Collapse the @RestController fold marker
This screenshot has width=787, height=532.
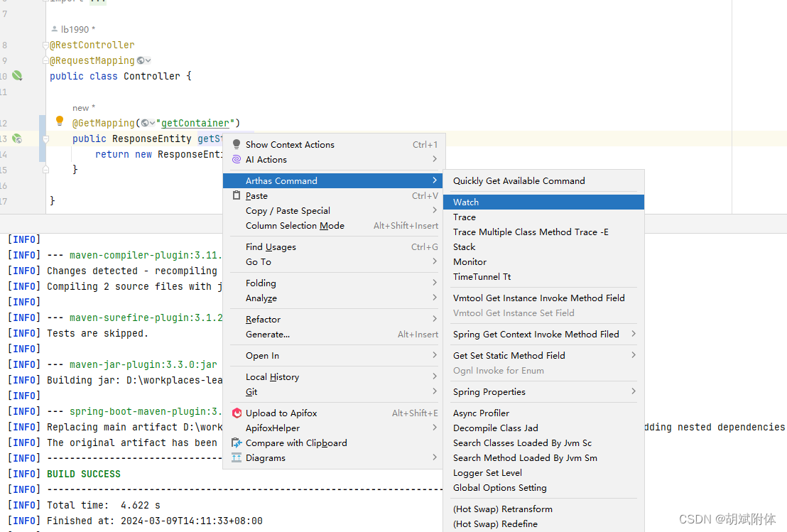click(x=45, y=45)
